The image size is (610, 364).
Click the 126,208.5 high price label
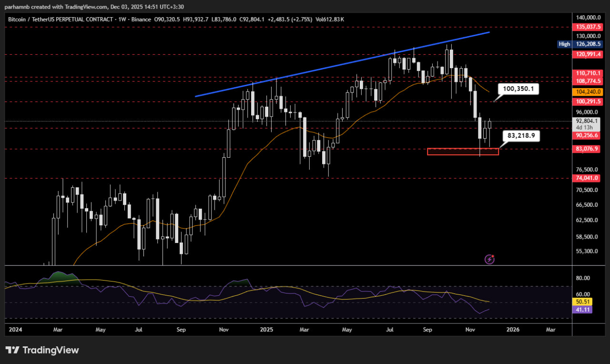(589, 44)
